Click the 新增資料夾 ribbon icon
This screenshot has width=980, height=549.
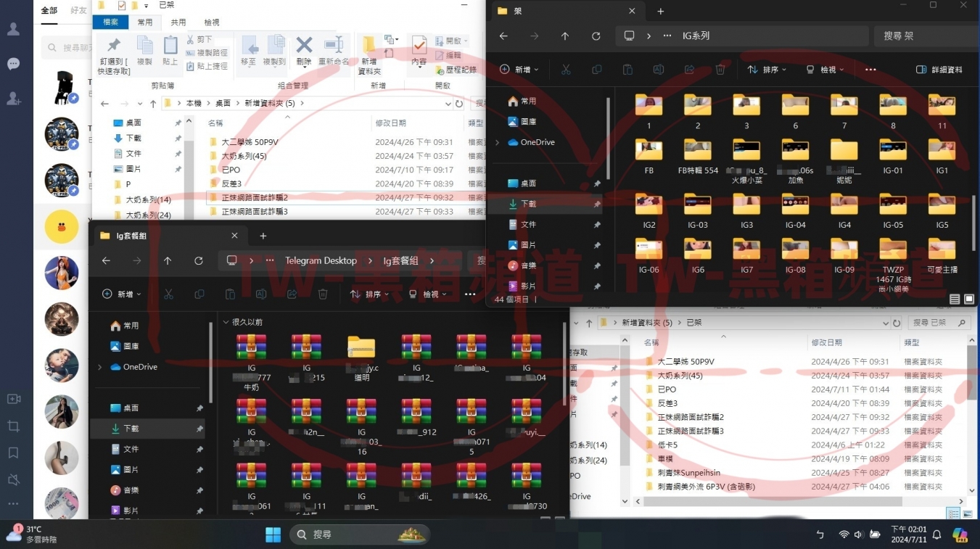(369, 55)
